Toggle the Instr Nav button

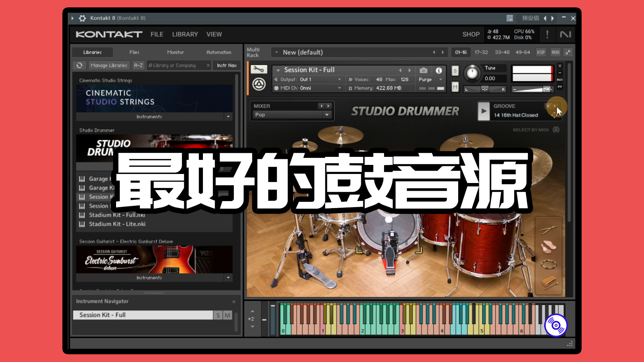click(227, 65)
